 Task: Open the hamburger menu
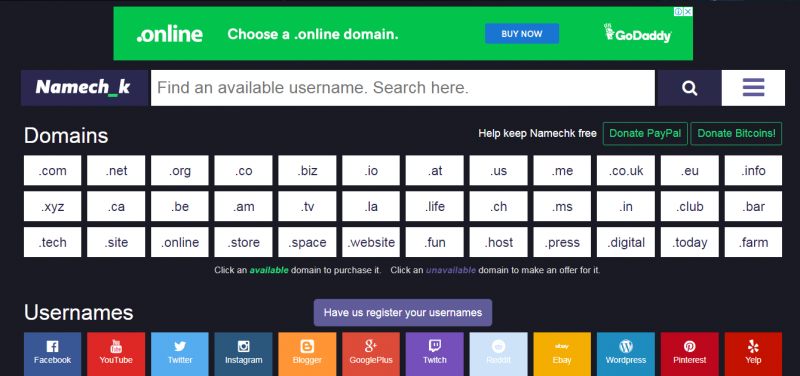coord(753,88)
